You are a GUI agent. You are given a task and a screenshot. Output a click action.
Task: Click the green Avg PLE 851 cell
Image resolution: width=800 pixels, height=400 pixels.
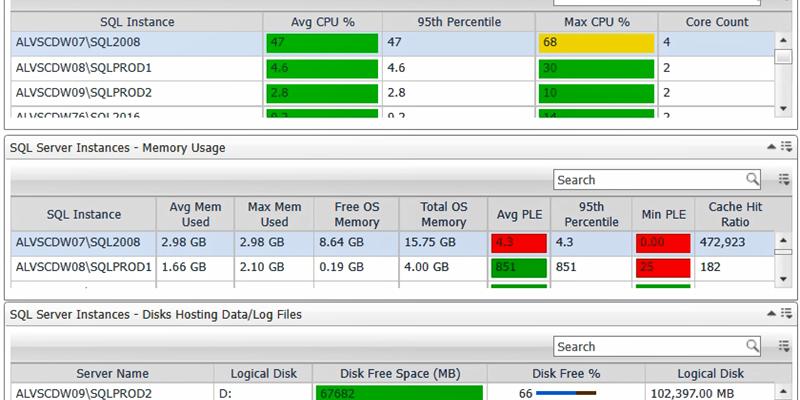point(519,268)
